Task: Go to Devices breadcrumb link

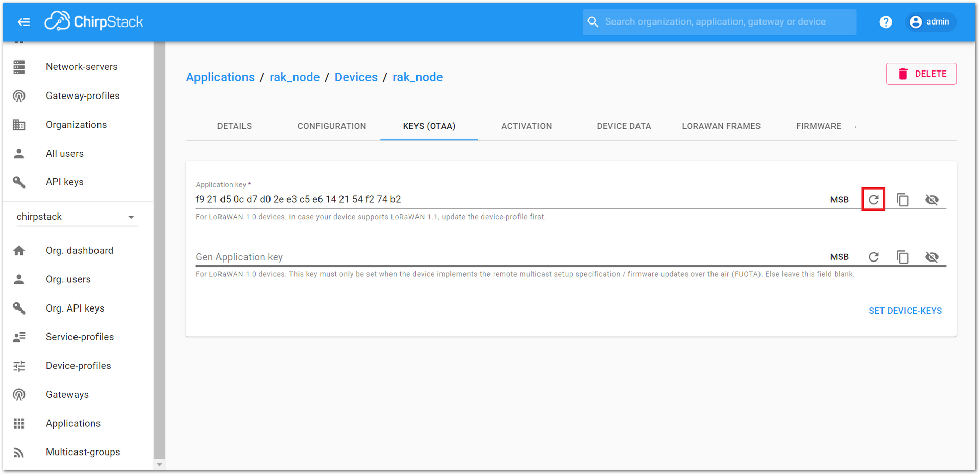Action: (356, 77)
